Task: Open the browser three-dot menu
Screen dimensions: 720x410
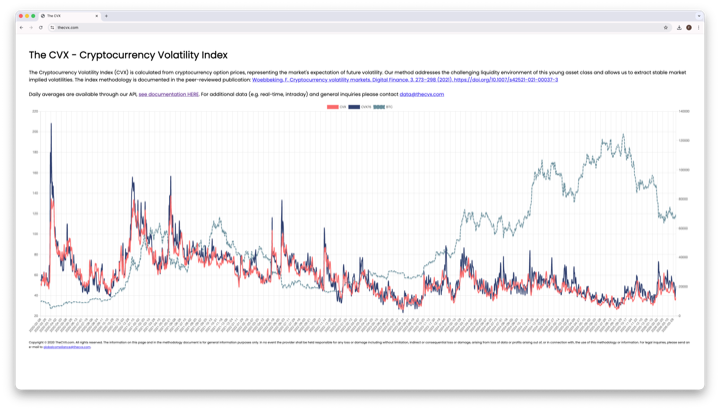Action: coord(698,28)
